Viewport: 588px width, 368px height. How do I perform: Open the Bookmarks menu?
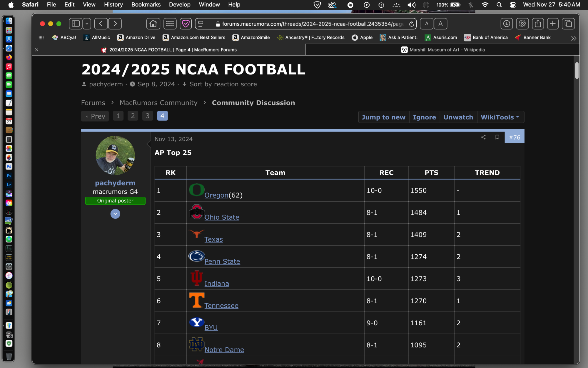coord(146,5)
